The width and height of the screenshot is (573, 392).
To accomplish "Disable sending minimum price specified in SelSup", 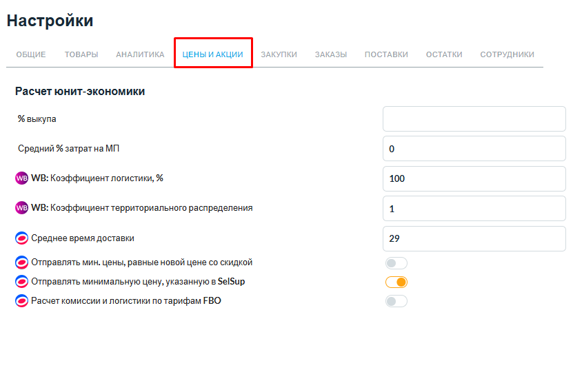I will tap(396, 282).
